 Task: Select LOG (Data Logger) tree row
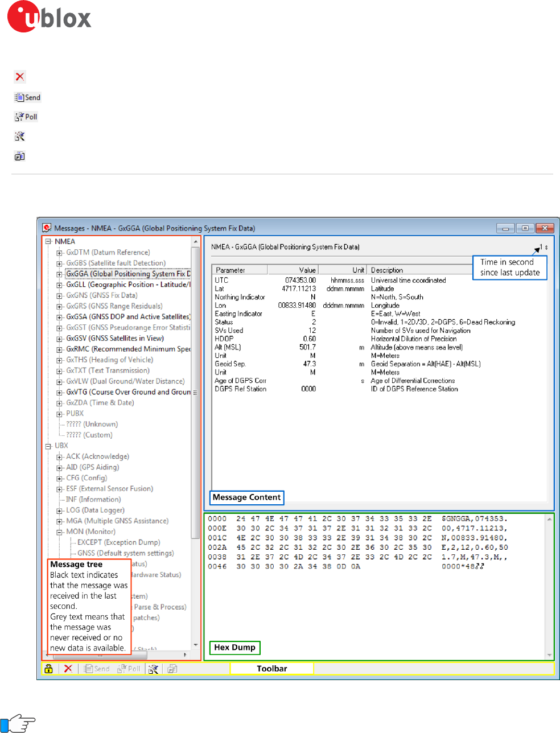coord(96,510)
